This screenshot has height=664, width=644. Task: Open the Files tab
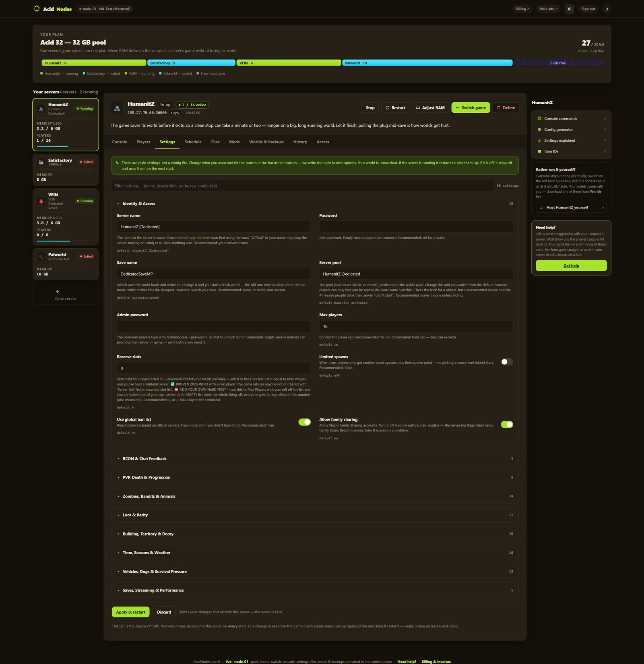click(x=215, y=142)
